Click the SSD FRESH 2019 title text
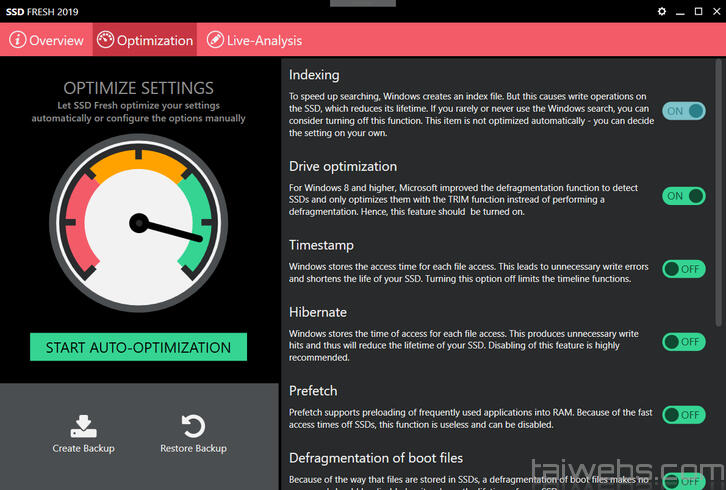Screen dimensions: 726x490 42,12
